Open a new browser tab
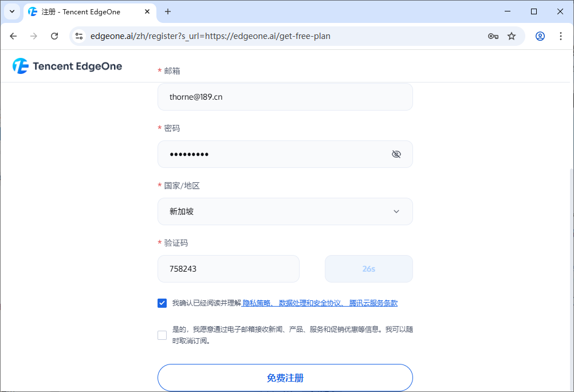This screenshot has width=574, height=392. (x=168, y=11)
